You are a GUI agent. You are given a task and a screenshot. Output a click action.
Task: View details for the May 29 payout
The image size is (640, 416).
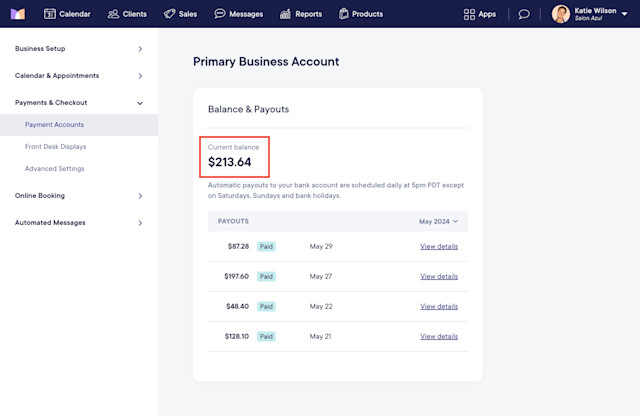[x=439, y=246]
